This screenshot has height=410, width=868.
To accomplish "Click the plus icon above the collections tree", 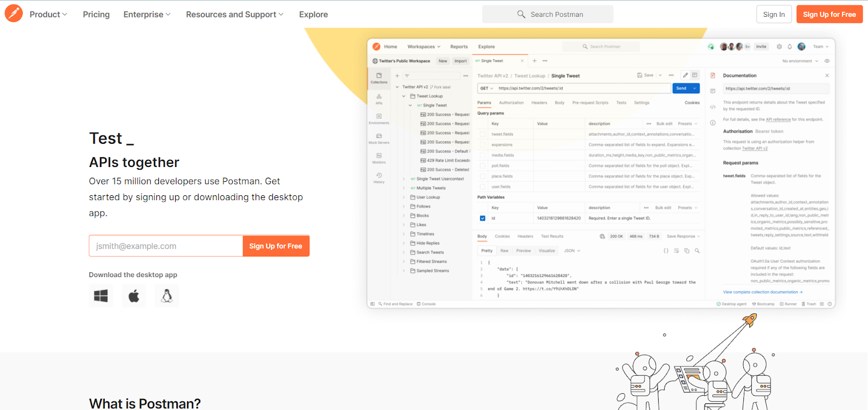I will 397,76.
